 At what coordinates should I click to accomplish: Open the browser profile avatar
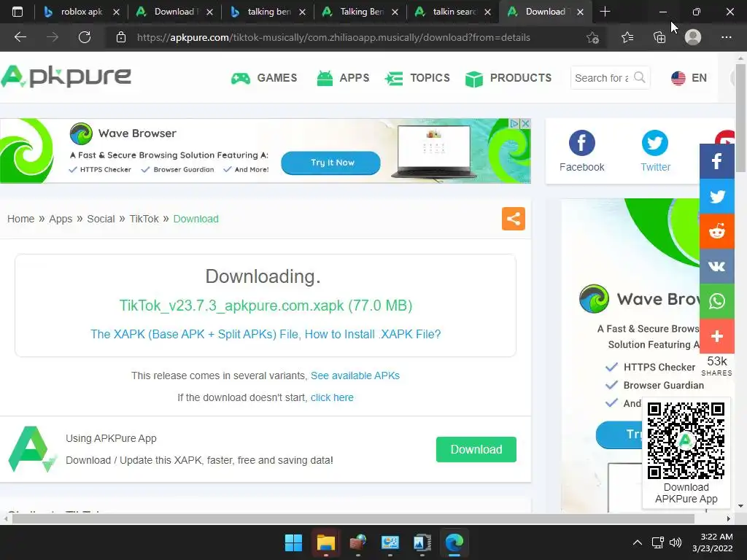(x=693, y=37)
